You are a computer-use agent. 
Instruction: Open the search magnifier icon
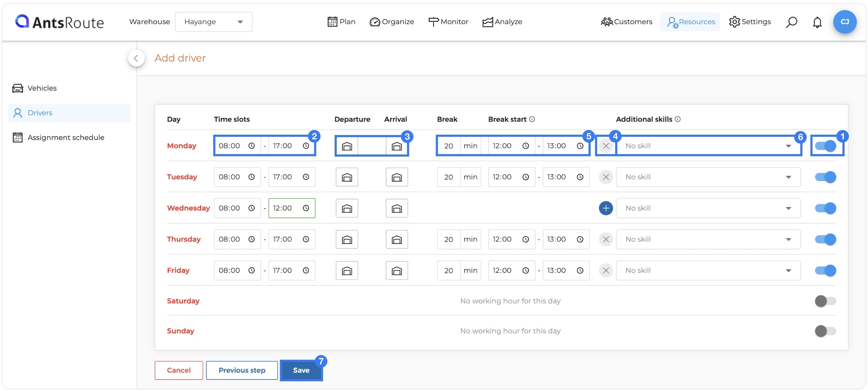(x=791, y=22)
